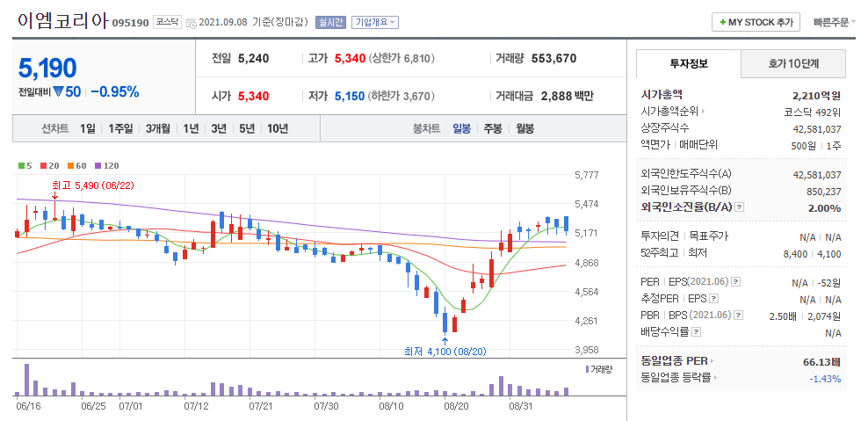The image size is (868, 421).
Task: Select the 5년 line chart period
Action: click(x=247, y=128)
